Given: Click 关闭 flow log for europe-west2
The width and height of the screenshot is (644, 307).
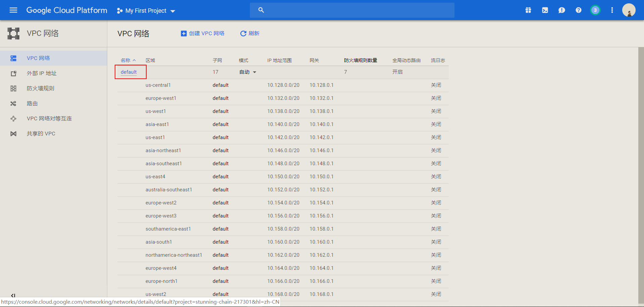Looking at the screenshot, I should tap(436, 203).
